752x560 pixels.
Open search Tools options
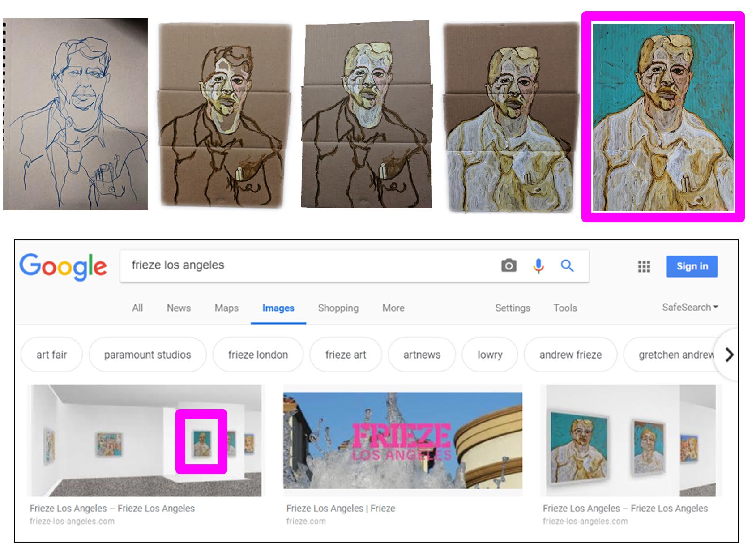[565, 308]
